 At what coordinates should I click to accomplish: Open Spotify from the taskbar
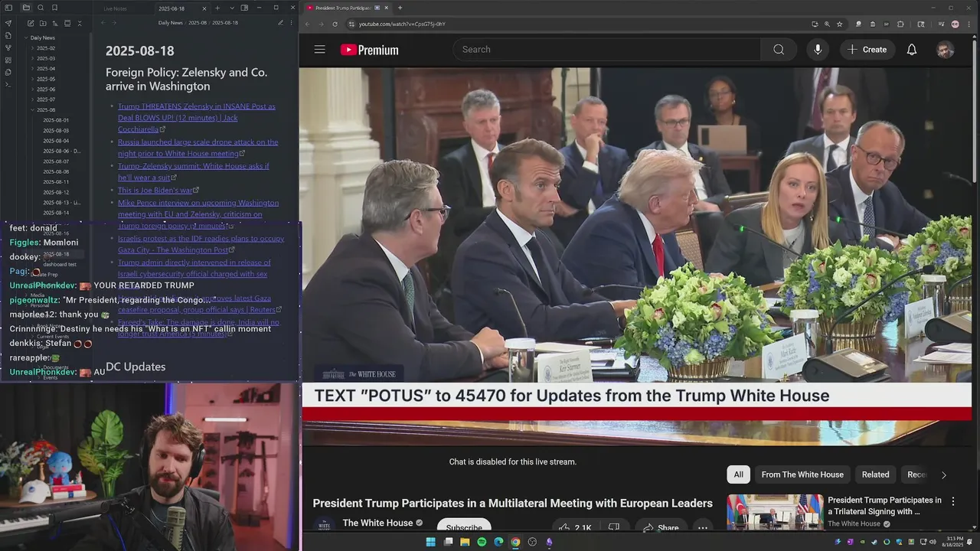click(482, 542)
